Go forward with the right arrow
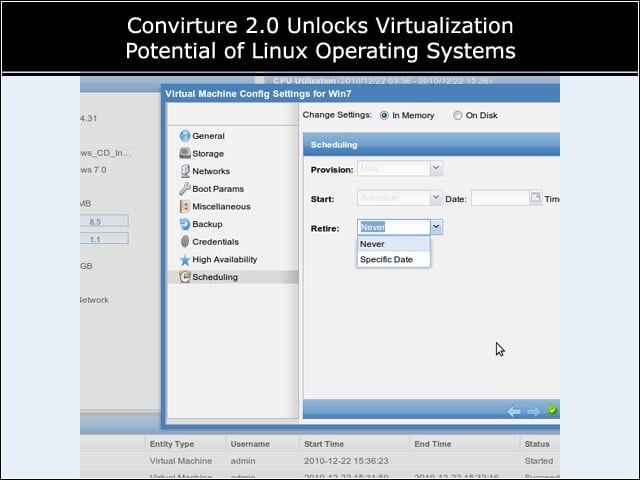The height and width of the screenshot is (480, 640). coord(533,411)
